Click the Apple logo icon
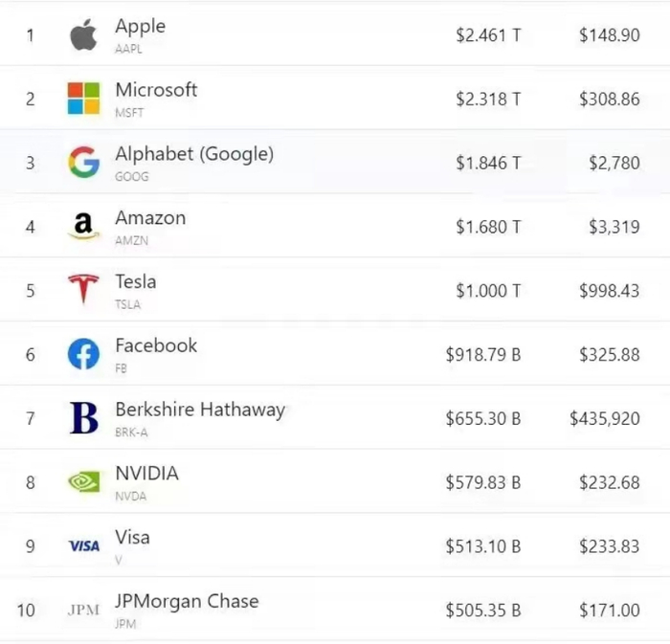 pyautogui.click(x=83, y=35)
